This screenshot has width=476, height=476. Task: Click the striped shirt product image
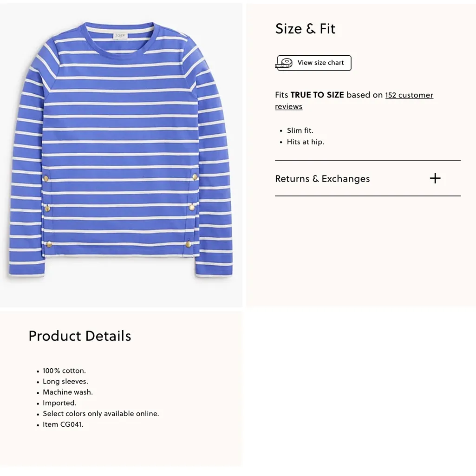click(121, 153)
